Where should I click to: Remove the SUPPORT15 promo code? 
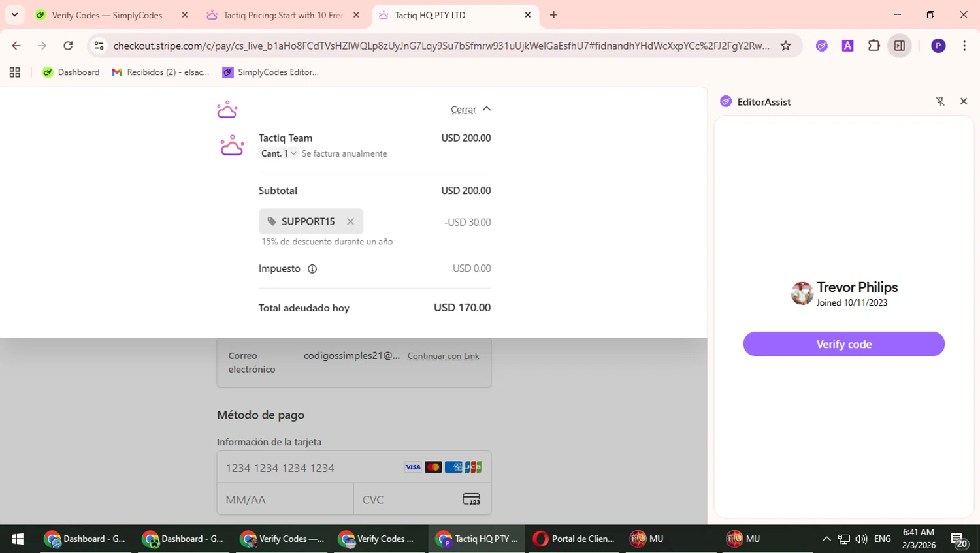[x=350, y=221]
